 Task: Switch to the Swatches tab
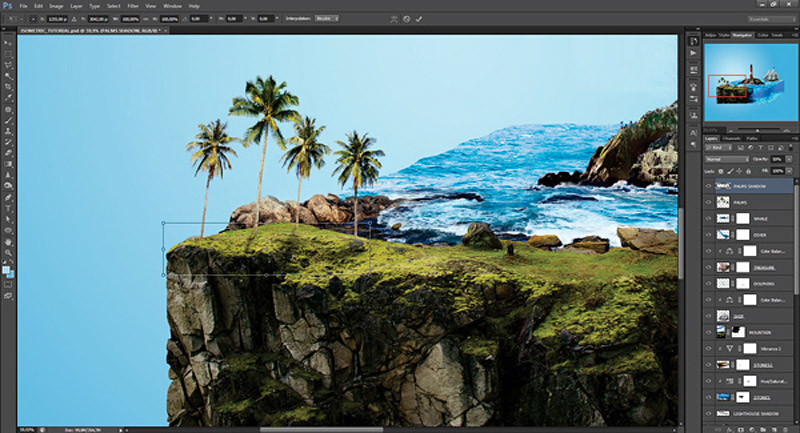pyautogui.click(x=777, y=35)
